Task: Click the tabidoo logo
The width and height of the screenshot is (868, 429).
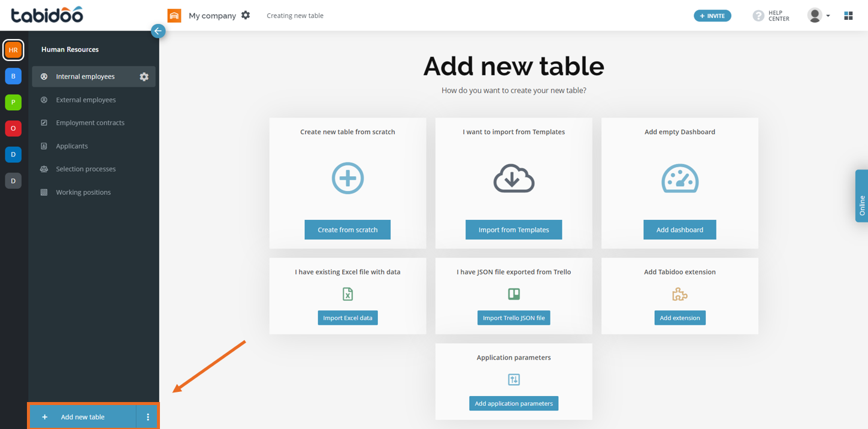Action: pyautogui.click(x=47, y=15)
